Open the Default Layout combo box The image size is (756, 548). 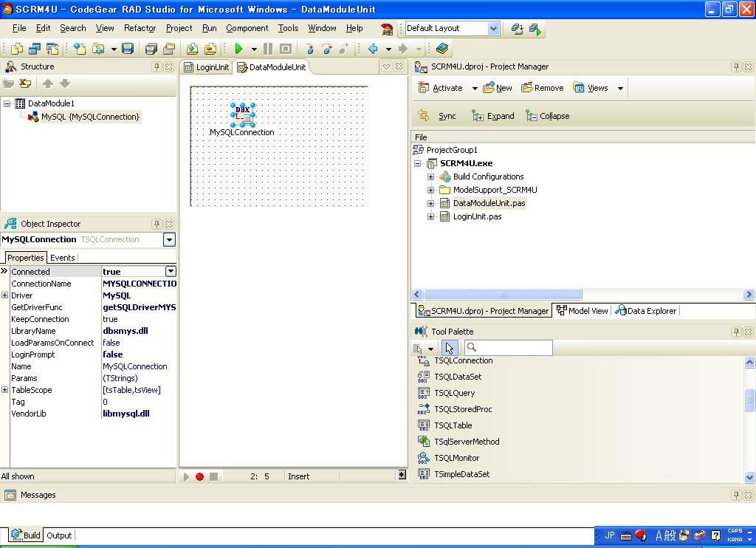(453, 29)
